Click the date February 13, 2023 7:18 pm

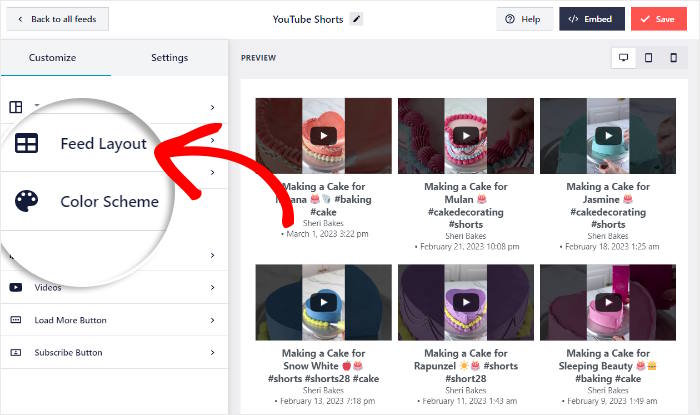(x=327, y=401)
